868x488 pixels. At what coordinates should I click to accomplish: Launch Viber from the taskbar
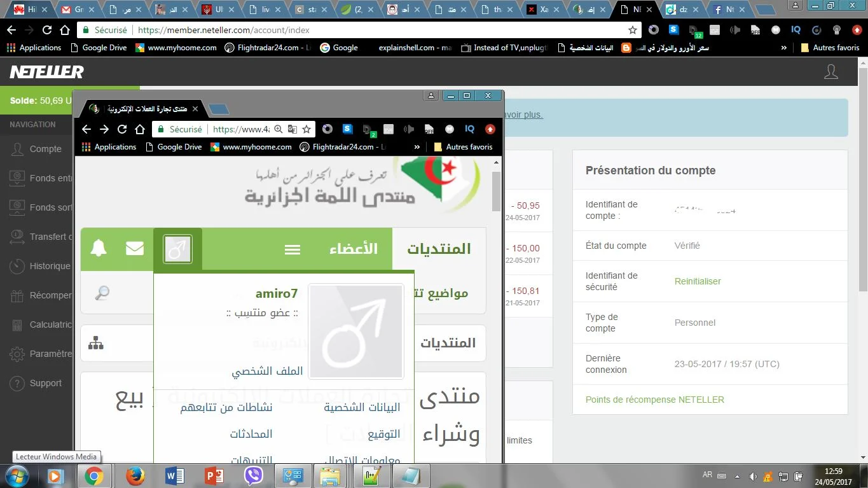(x=254, y=476)
